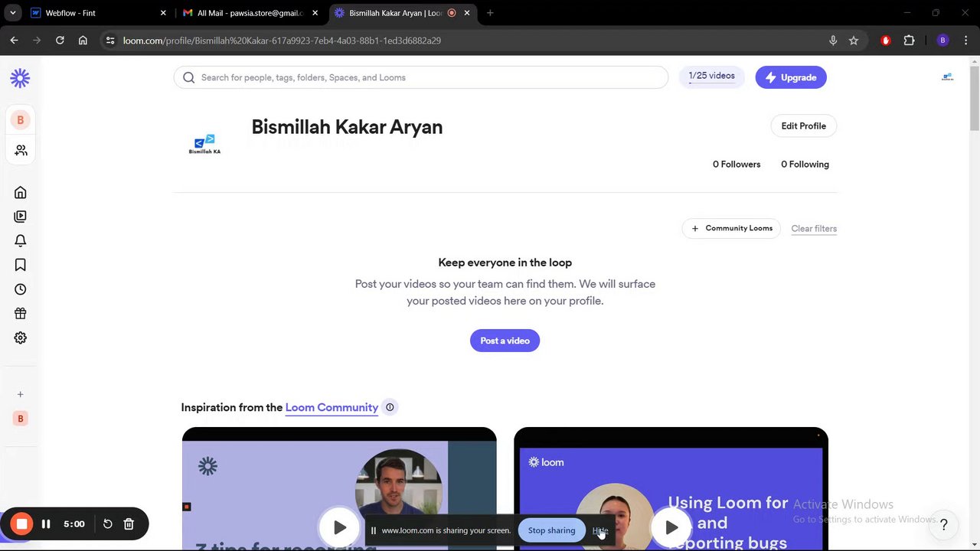
Task: Open the Chrome profile B avatar
Action: coord(942,41)
